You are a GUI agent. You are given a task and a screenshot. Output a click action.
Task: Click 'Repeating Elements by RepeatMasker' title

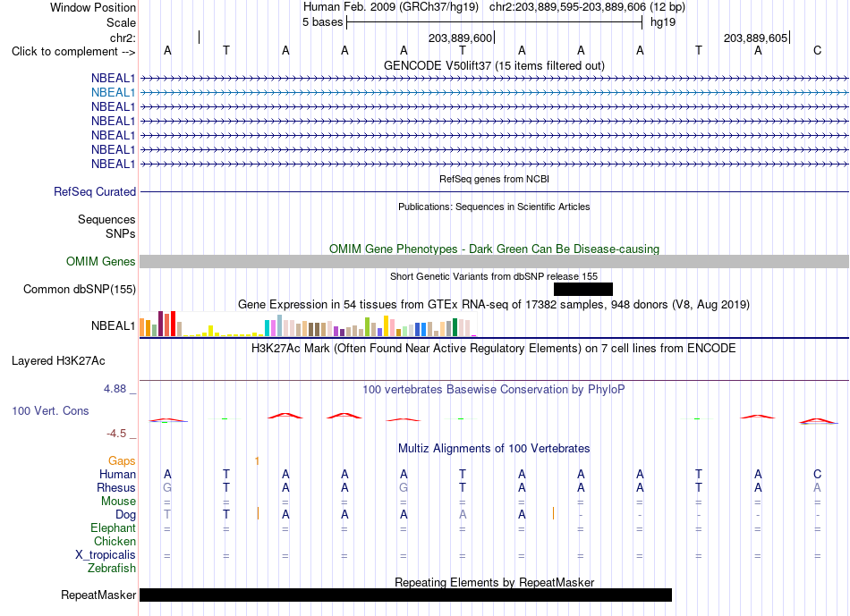[x=494, y=583]
